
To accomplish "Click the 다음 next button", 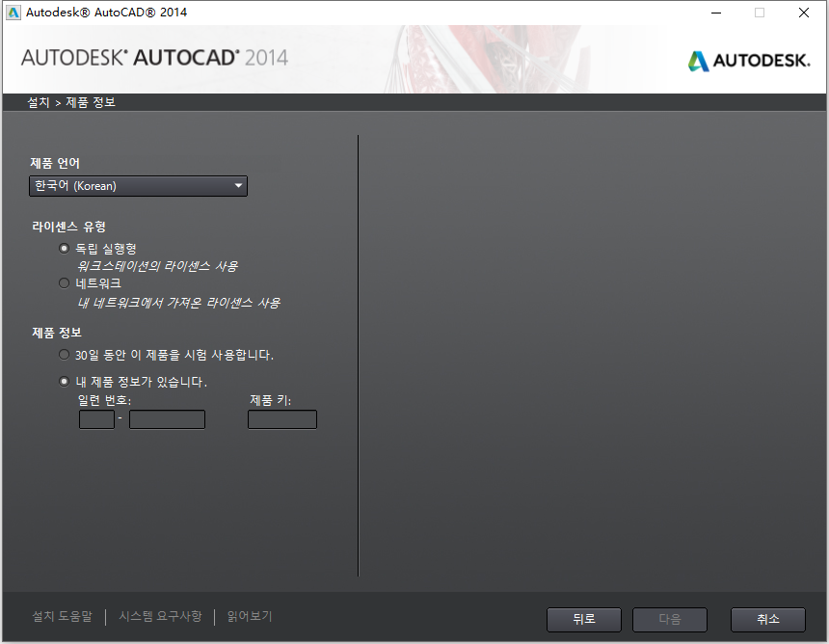I will pyautogui.click(x=670, y=619).
